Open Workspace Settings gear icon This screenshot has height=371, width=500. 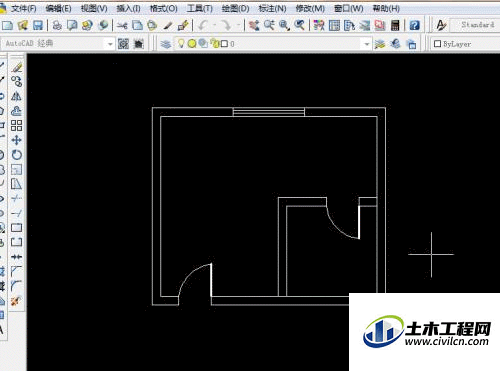[x=123, y=44]
